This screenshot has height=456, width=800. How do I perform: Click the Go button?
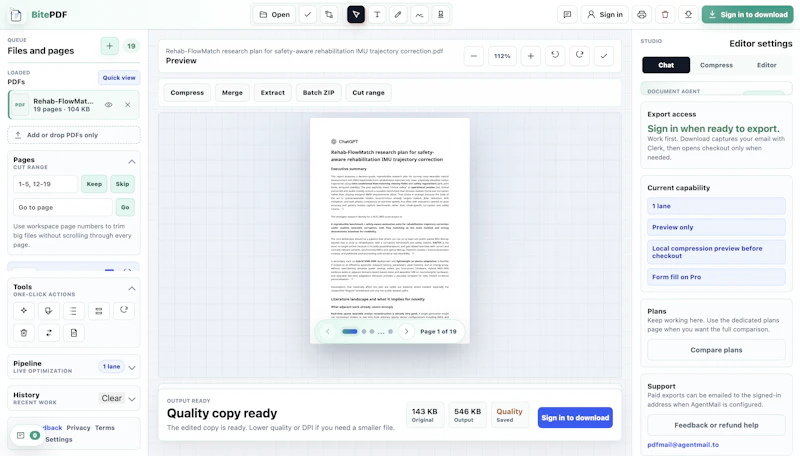pos(125,208)
